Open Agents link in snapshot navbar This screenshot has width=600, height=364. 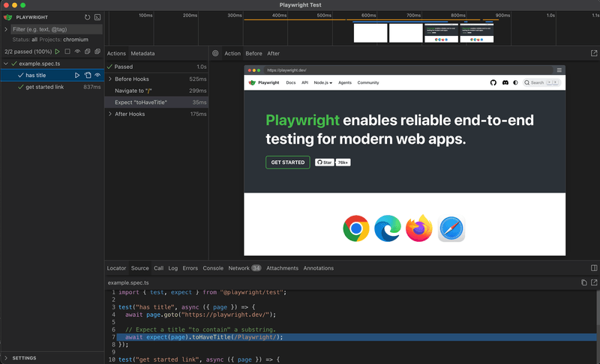pos(345,82)
